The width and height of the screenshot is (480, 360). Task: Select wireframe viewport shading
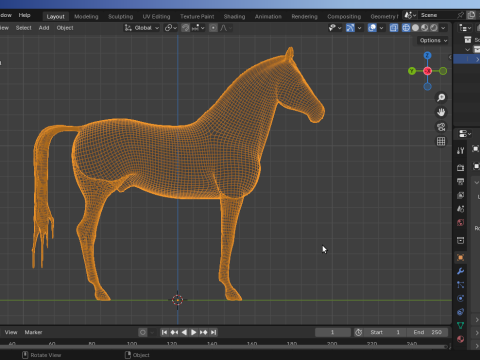406,28
